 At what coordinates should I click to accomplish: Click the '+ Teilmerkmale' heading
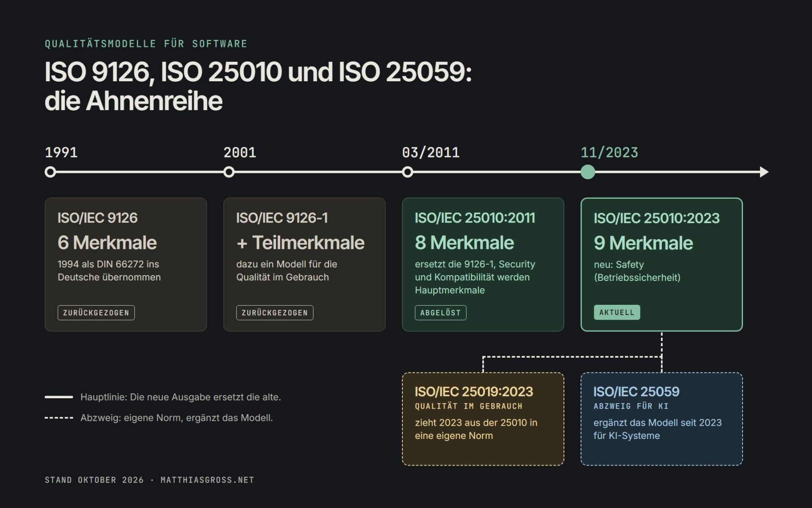pos(300,243)
